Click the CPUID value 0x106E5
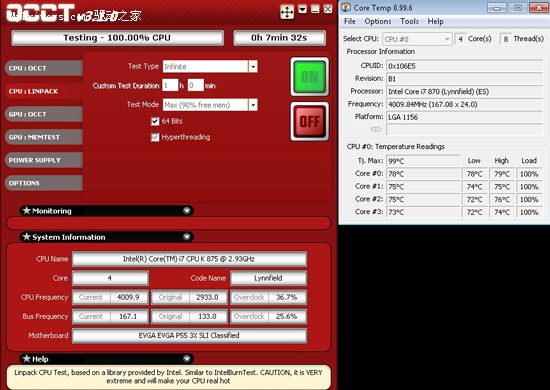Screen dimensions: 550x390 pyautogui.click(x=464, y=66)
